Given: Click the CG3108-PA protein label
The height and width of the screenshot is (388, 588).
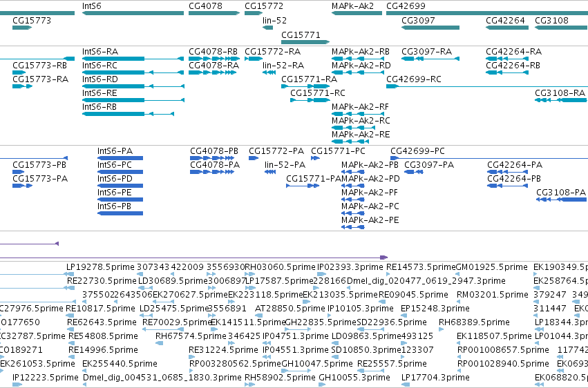Looking at the screenshot, I should pyautogui.click(x=561, y=193).
